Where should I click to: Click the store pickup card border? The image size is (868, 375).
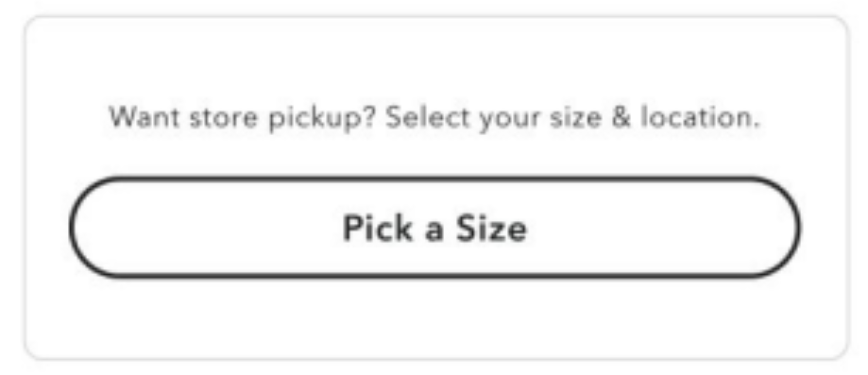[434, 16]
